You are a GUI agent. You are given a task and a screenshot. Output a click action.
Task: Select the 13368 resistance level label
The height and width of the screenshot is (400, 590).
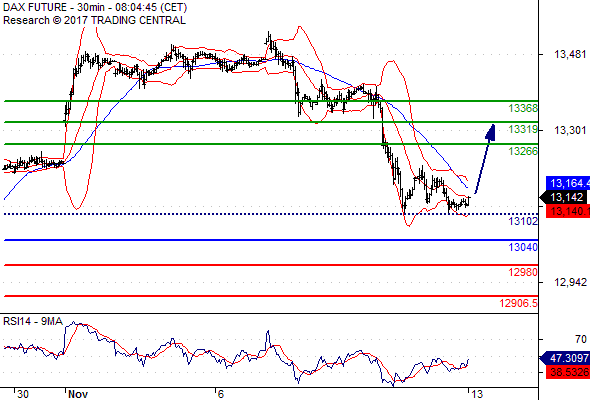[523, 108]
